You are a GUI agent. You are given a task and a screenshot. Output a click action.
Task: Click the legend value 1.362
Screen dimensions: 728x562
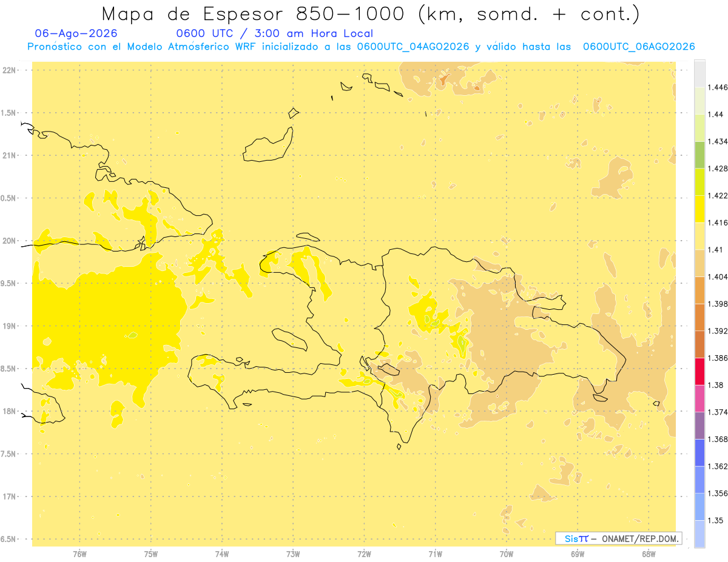point(718,466)
